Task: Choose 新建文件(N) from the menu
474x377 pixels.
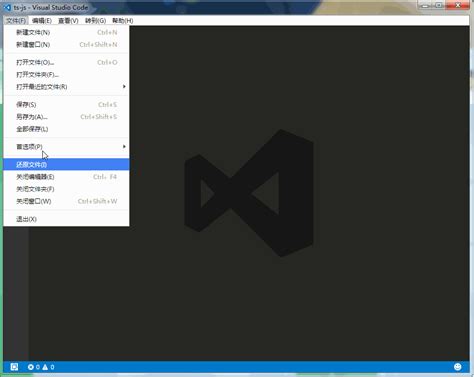Action: [x=66, y=32]
